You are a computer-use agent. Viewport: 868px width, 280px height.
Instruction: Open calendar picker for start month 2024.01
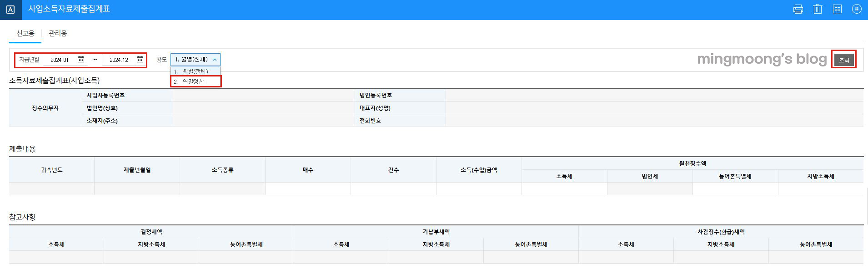pyautogui.click(x=81, y=60)
